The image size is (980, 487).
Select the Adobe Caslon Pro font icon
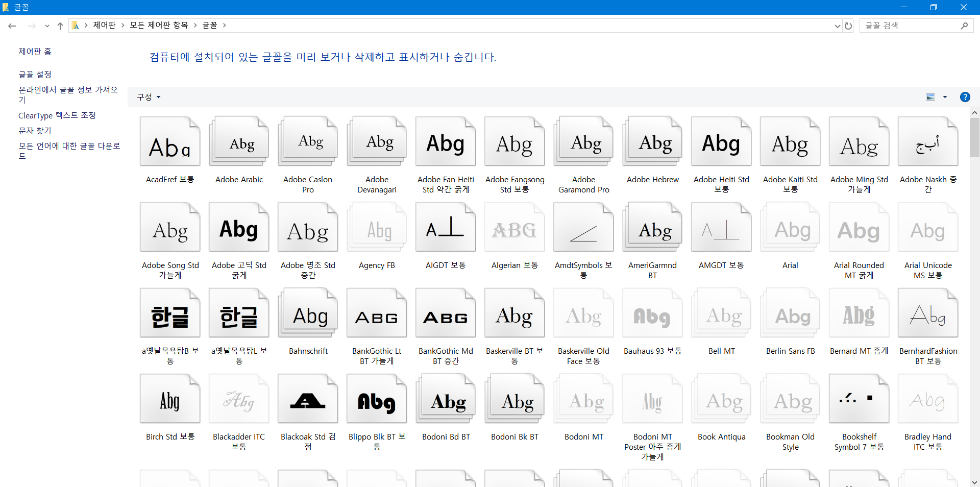click(x=308, y=141)
